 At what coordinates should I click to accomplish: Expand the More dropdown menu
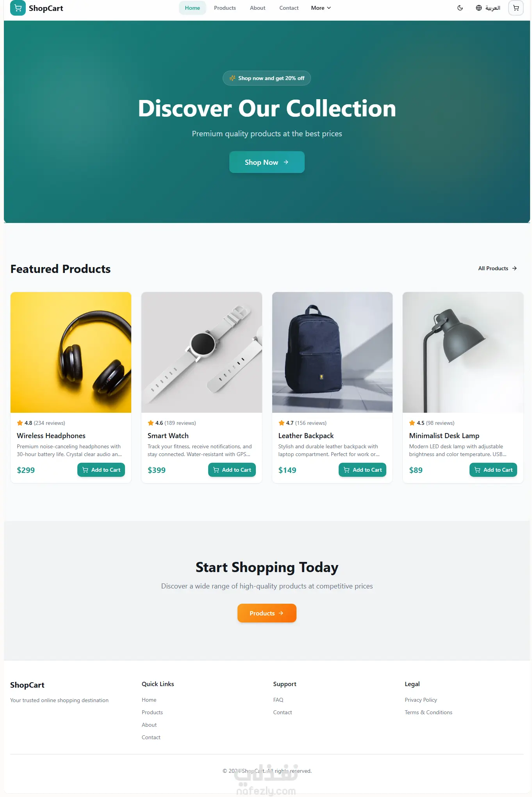pos(321,8)
